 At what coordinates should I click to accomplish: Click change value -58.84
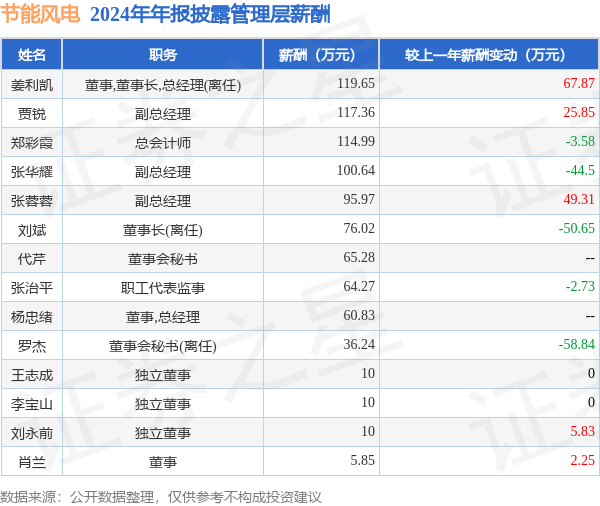point(577,344)
